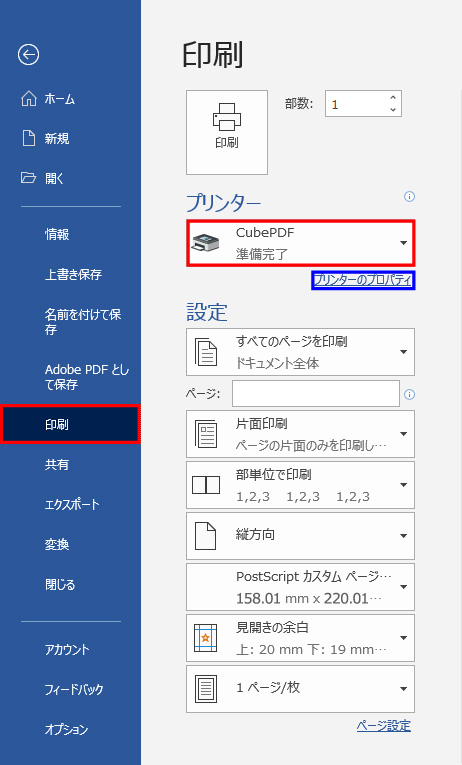Open Printer Properties (プリンターのプロパティ) link
462x765 pixels.
[363, 280]
